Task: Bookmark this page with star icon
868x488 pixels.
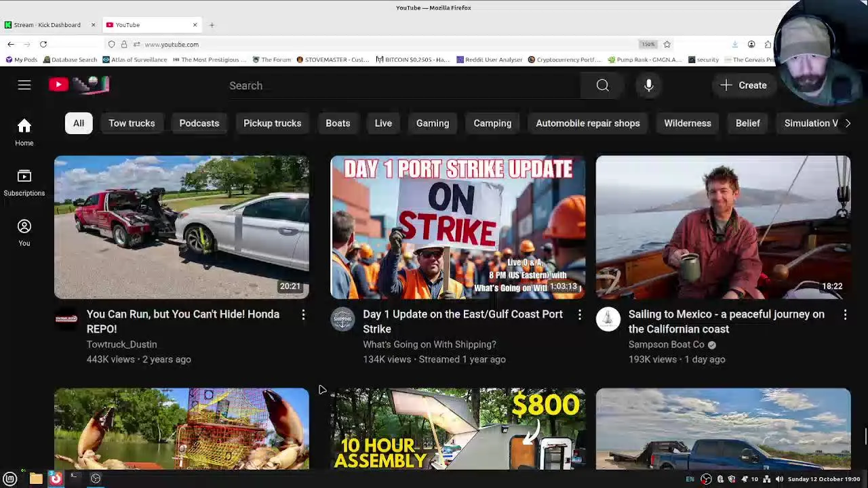Action: click(667, 44)
